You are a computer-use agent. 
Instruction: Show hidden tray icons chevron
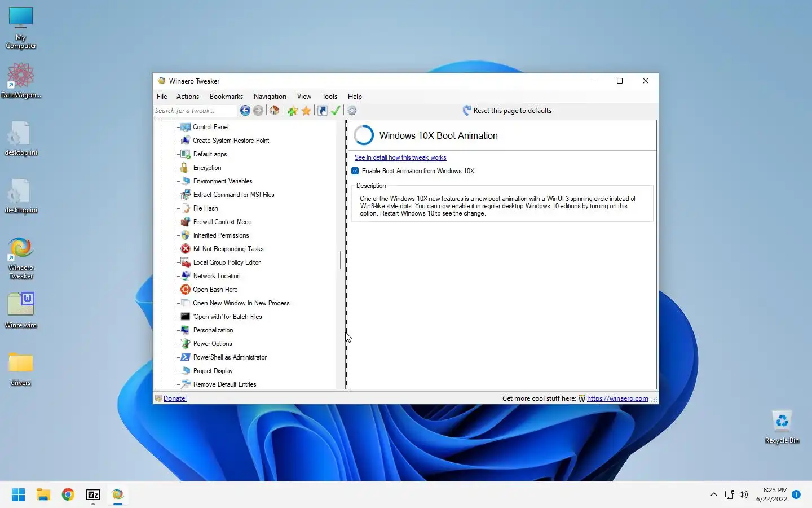tap(713, 494)
